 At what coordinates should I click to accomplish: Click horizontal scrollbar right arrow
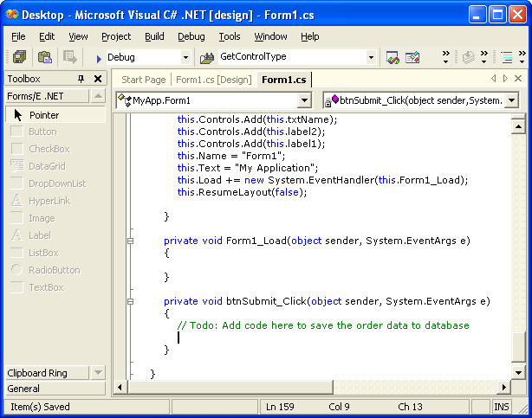coord(504,387)
